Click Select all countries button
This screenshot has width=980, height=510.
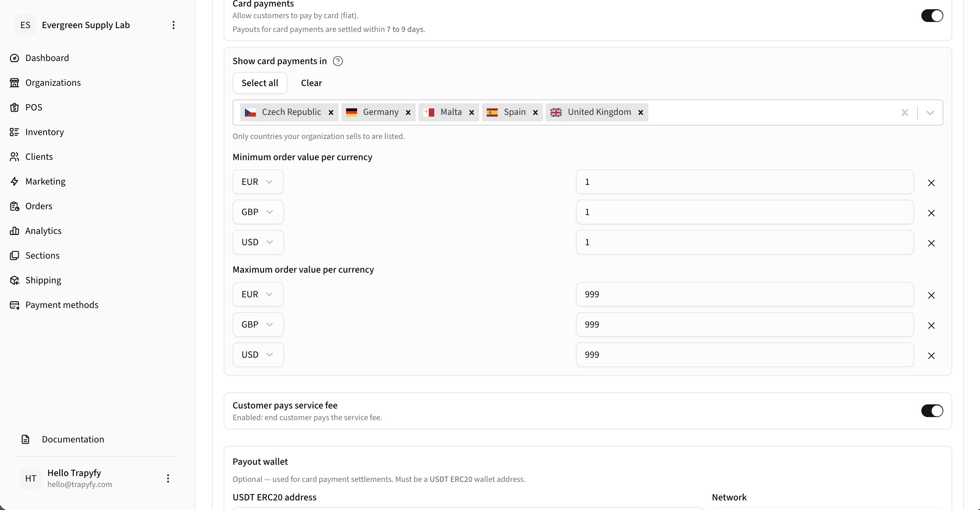point(260,83)
